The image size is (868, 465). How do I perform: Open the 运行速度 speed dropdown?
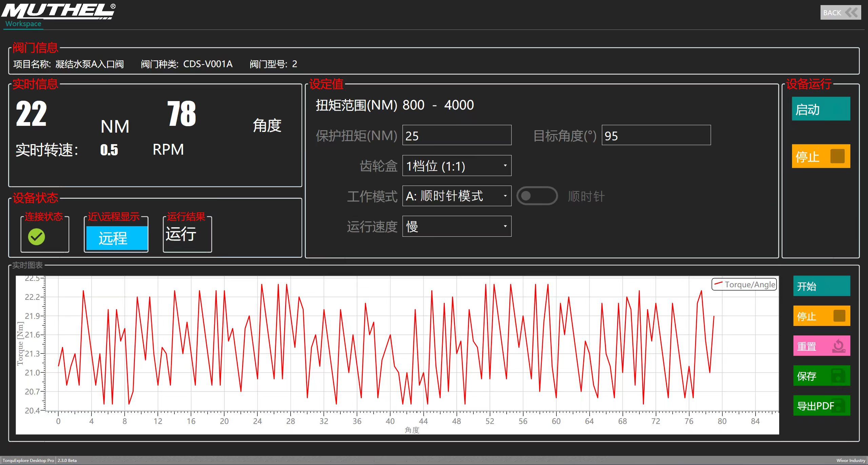tap(457, 226)
